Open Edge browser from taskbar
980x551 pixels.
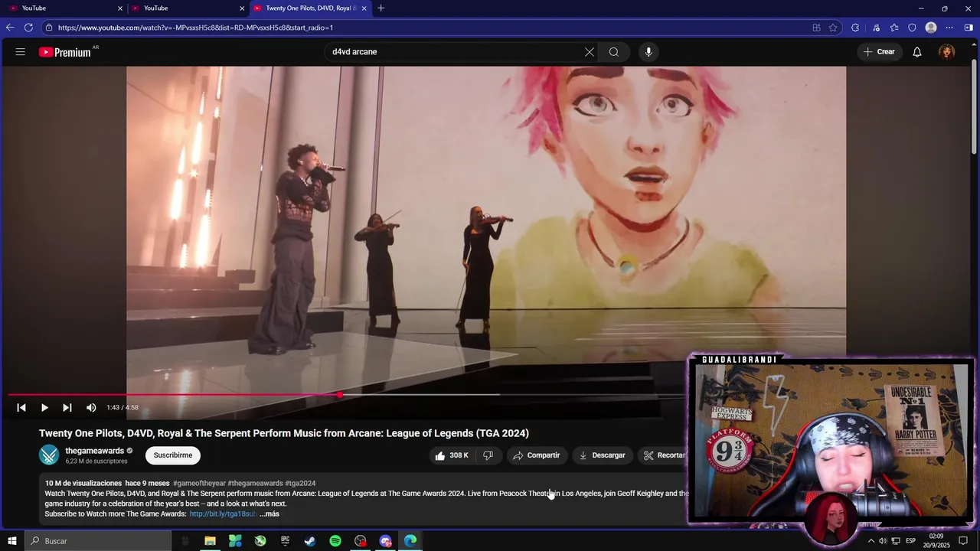[x=410, y=541]
